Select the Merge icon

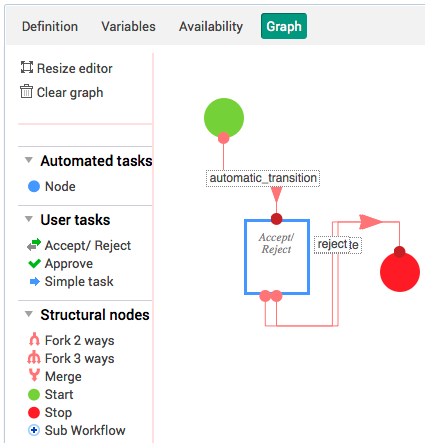coord(34,375)
